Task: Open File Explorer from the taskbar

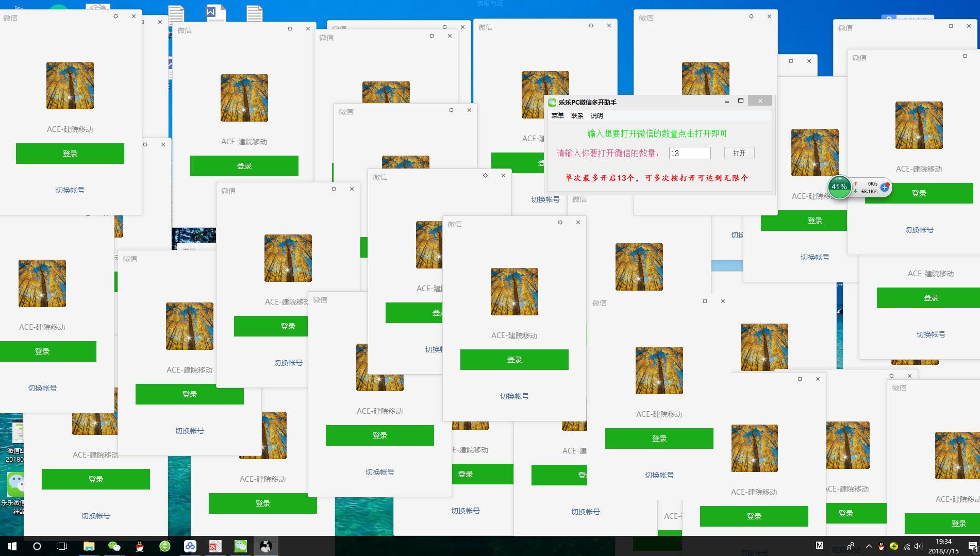Action: tap(89, 546)
